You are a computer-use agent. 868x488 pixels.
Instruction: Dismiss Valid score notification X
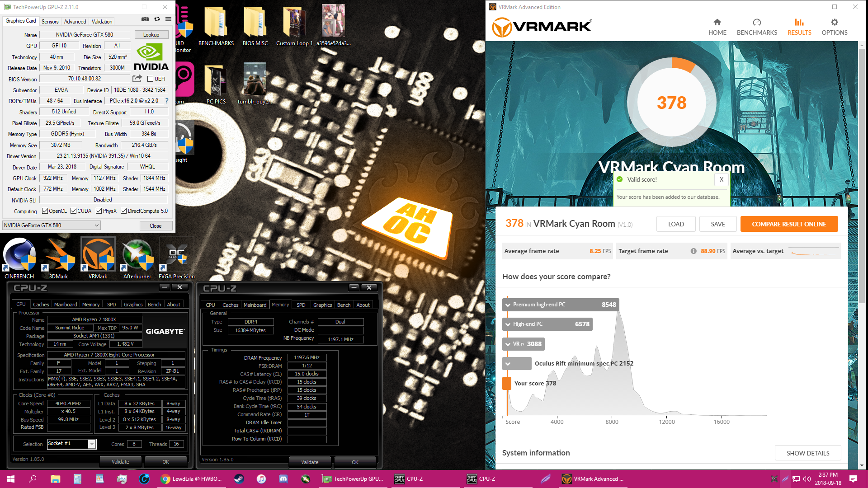[x=722, y=179]
